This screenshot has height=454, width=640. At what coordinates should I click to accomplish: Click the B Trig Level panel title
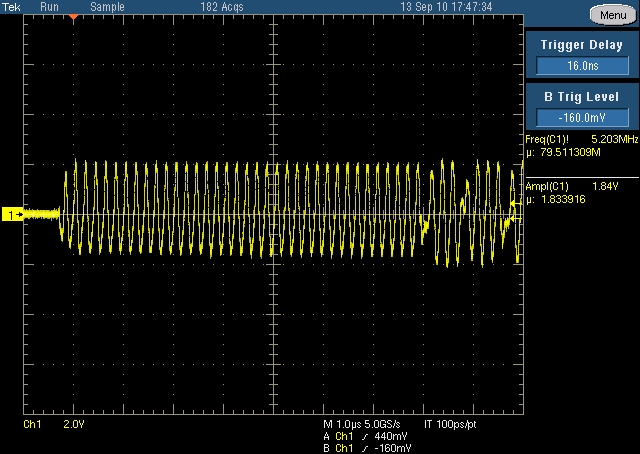(x=582, y=97)
